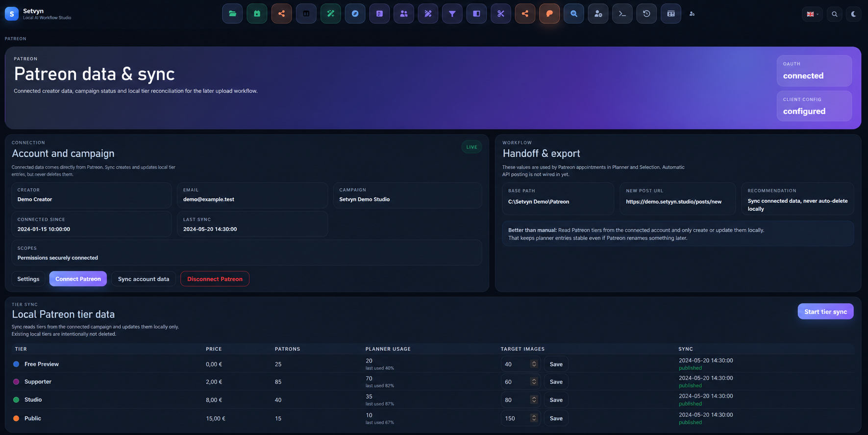Image resolution: width=868 pixels, height=435 pixels.
Task: Click the Client Config configured card
Action: coord(814,106)
